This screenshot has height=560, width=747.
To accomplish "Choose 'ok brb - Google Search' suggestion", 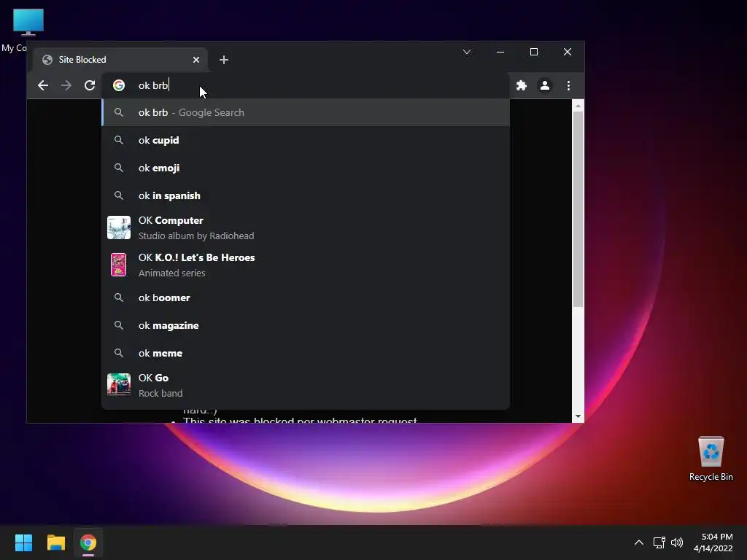I will [x=306, y=112].
